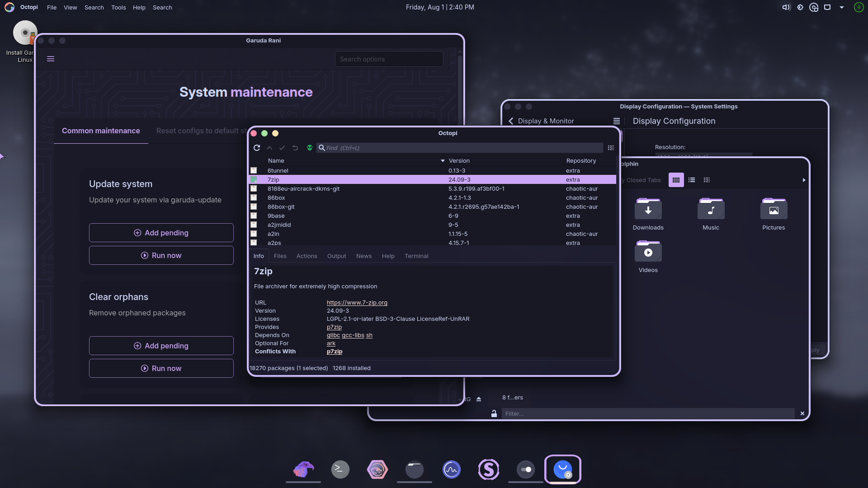The height and width of the screenshot is (488, 868).
Task: Open the Garuda Rani hamburger menu
Action: tap(51, 59)
